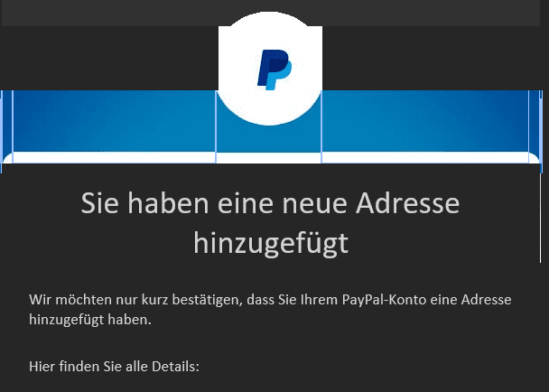Viewport: 549px width, 392px height.
Task: Click the heading "Sie haben eine neue Adresse hinzugefügt"
Action: click(x=270, y=223)
